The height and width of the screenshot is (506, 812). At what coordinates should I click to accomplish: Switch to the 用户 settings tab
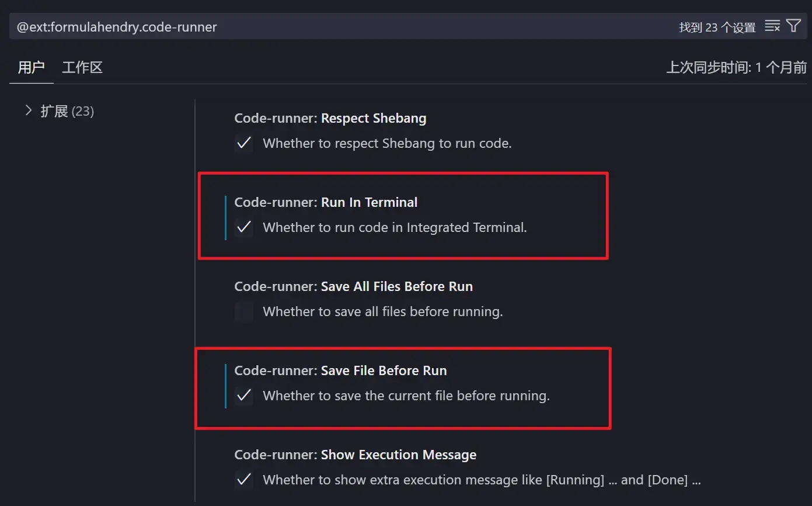coord(31,67)
